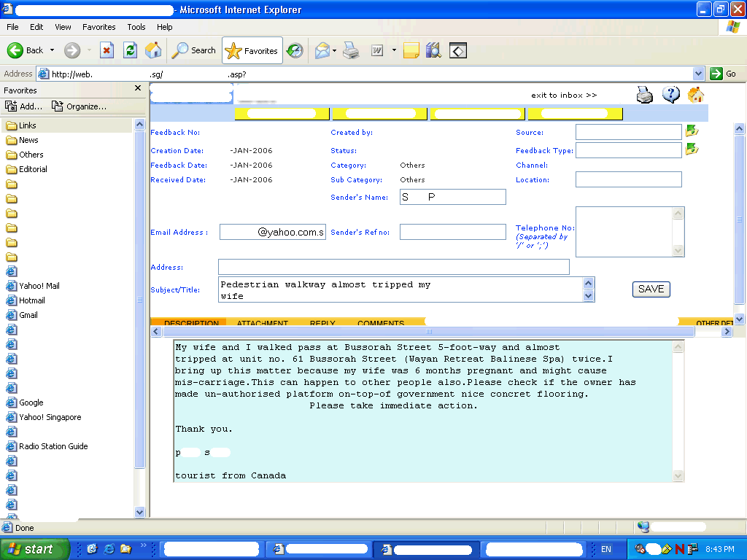
Task: Open the Back button history dropdown arrow
Action: 52,50
